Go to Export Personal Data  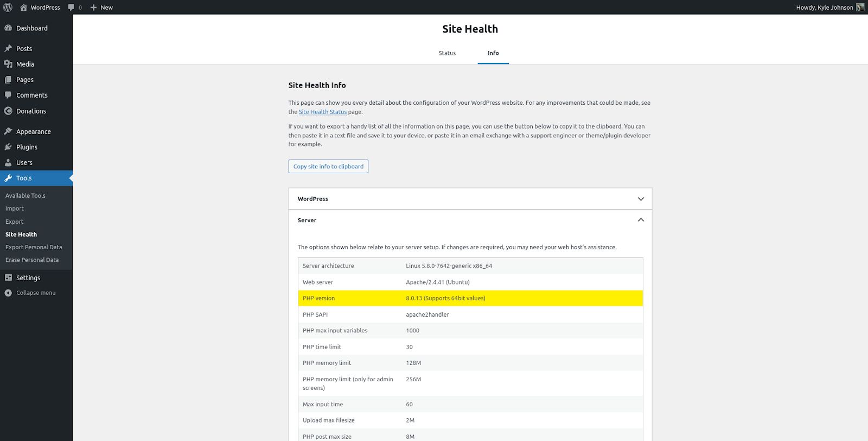[34, 247]
